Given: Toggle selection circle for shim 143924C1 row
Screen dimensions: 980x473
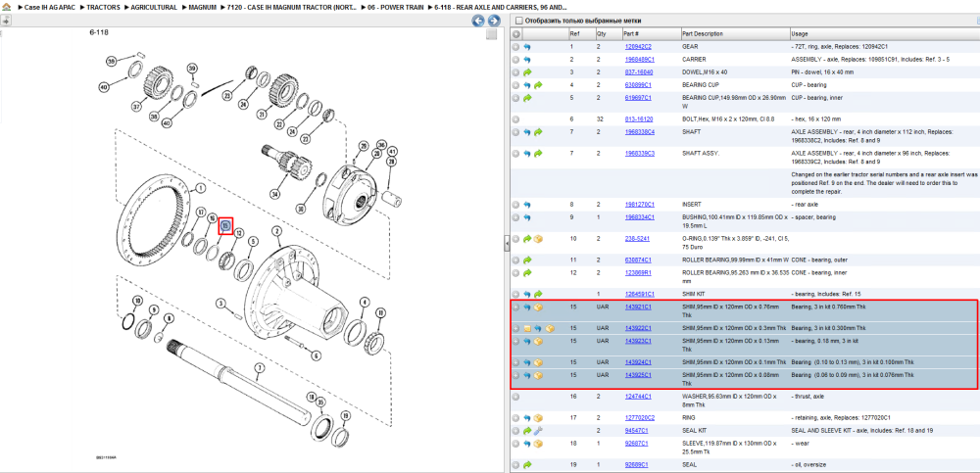Looking at the screenshot, I should coord(516,362).
